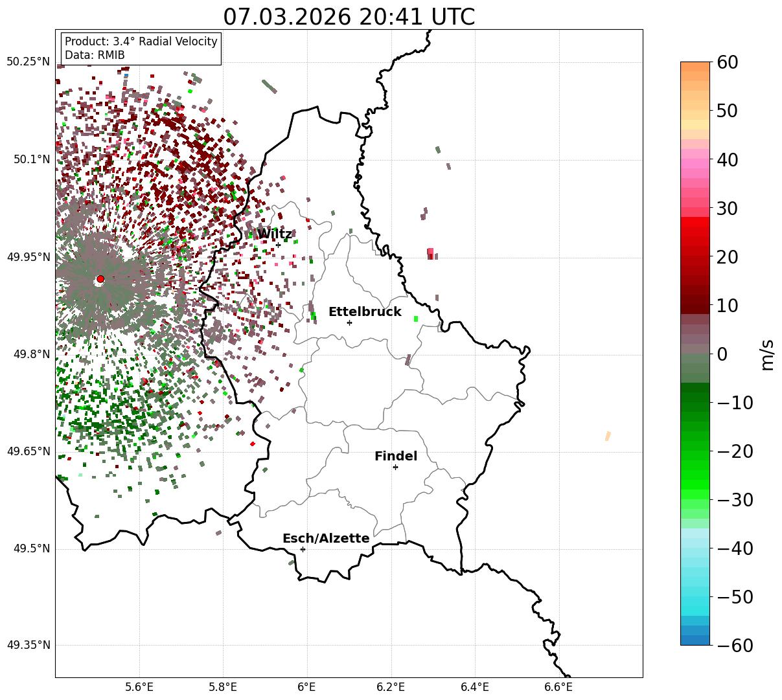Image resolution: width=782 pixels, height=700 pixels.
Task: Click the −50 colorbar tick label
Action: 735,597
